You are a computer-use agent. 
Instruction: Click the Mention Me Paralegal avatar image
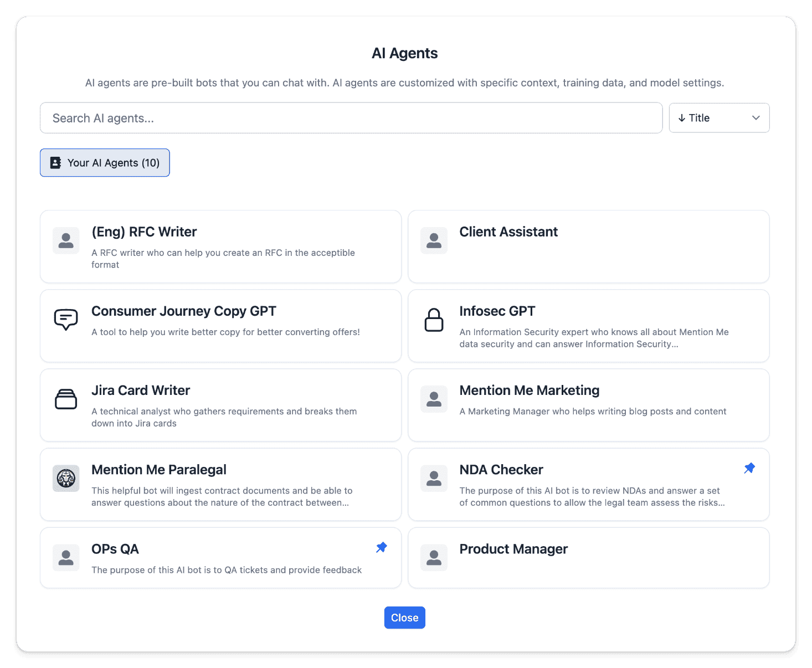click(x=66, y=478)
